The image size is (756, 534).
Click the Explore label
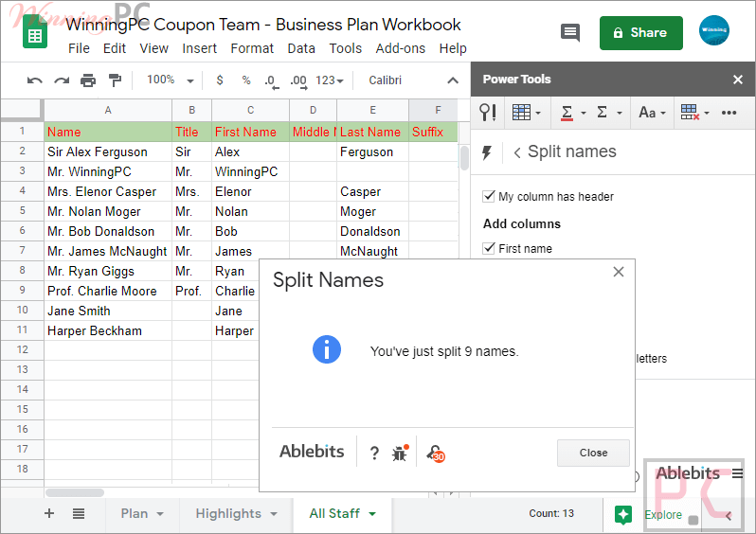(663, 515)
